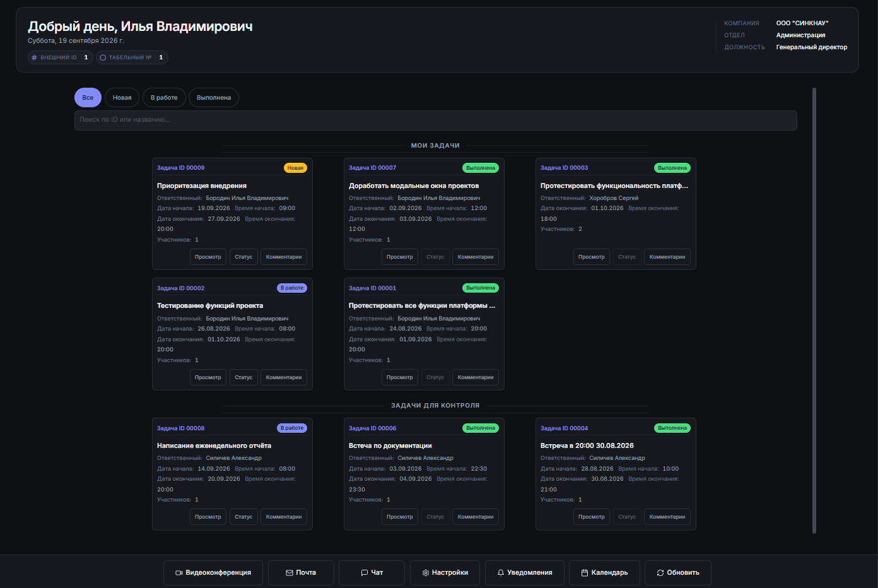Click the Задача ID 00008 link
The image size is (878, 588).
(181, 428)
